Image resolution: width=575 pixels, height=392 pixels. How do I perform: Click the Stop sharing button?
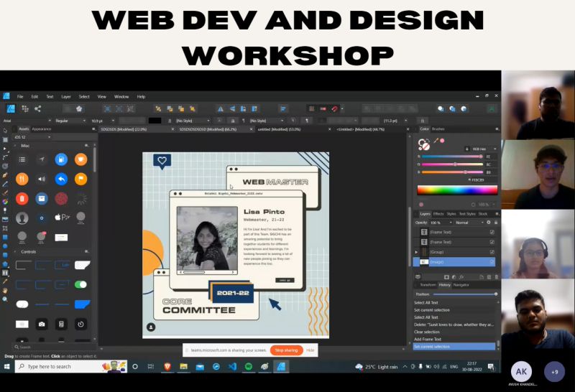(286, 350)
